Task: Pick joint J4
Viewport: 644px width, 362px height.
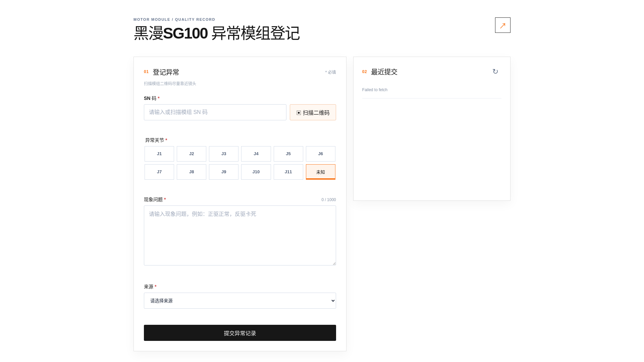Action: (256, 154)
